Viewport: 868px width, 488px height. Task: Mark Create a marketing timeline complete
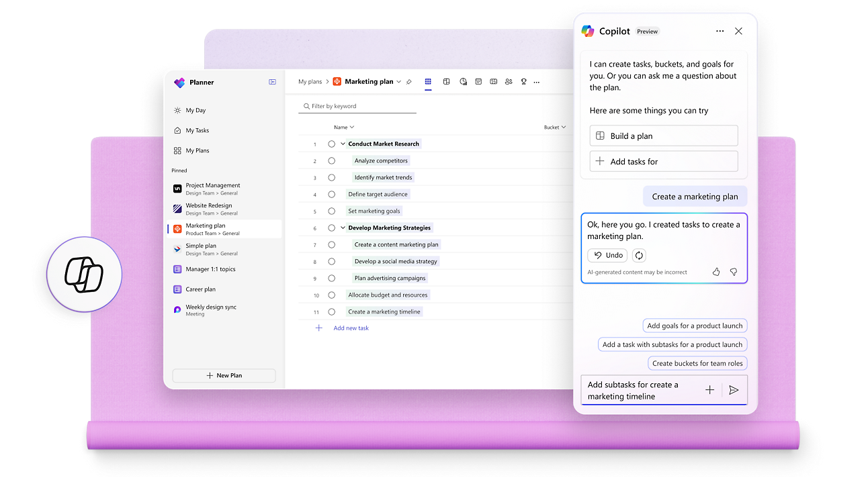point(331,311)
